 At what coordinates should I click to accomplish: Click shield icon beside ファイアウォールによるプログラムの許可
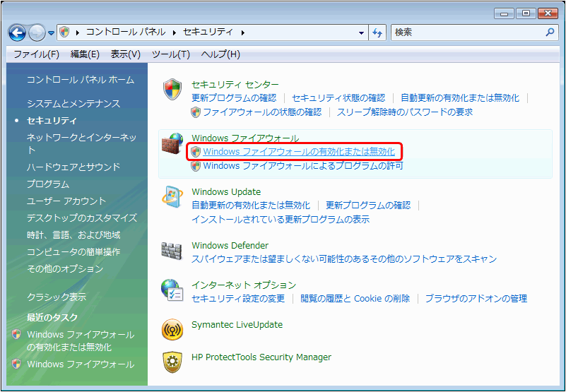click(x=196, y=166)
